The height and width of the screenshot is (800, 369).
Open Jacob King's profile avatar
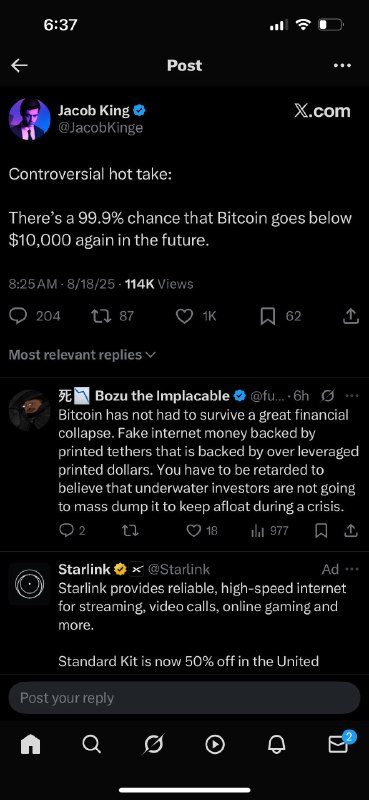click(30, 119)
